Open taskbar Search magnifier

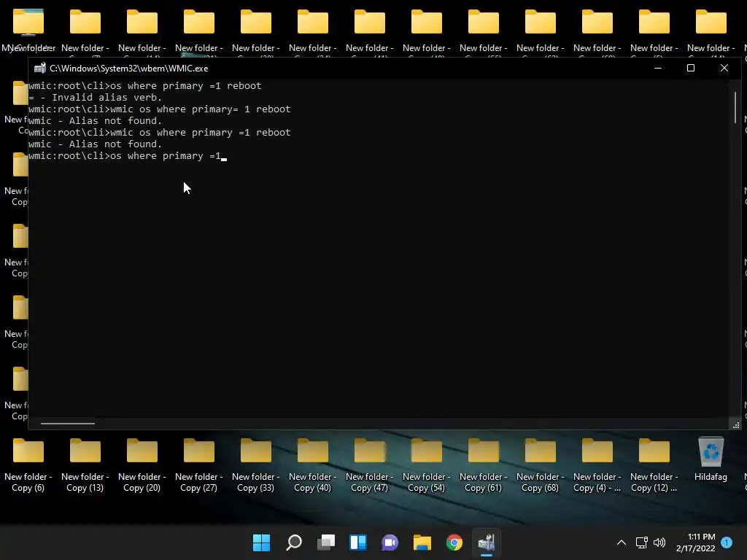(x=293, y=542)
